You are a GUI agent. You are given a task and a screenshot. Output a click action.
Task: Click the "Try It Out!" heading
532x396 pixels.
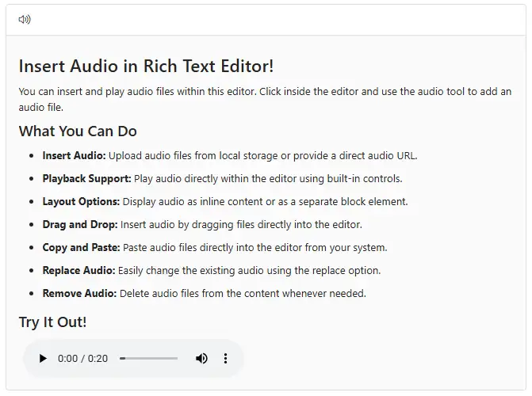click(52, 322)
